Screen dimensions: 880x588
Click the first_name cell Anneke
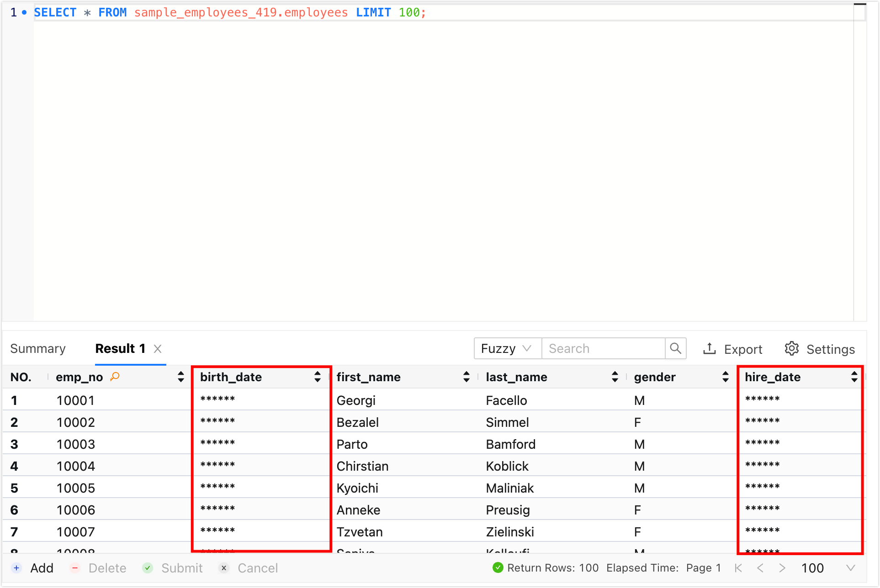pos(358,510)
